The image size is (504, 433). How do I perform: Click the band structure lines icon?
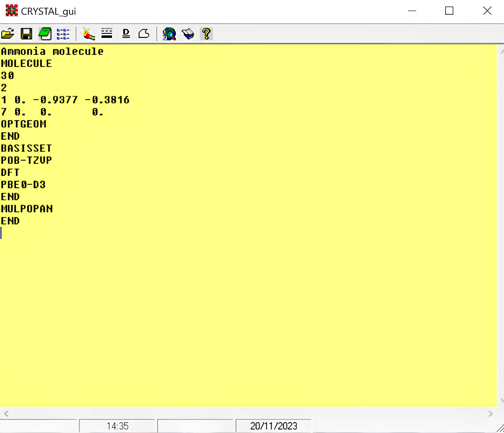pos(107,33)
